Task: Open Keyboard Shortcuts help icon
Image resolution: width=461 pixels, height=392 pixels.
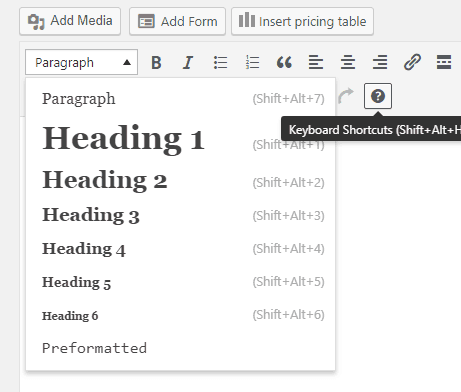Action: [x=378, y=96]
